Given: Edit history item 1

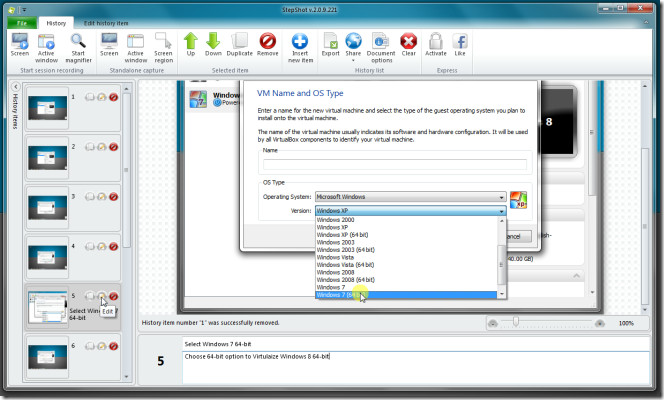Looking at the screenshot, I should (102, 97).
